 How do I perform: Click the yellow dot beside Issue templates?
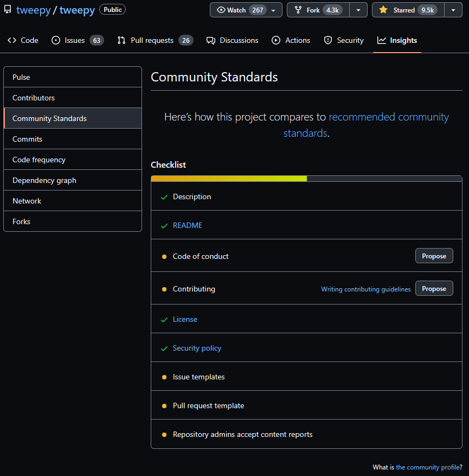point(164,377)
